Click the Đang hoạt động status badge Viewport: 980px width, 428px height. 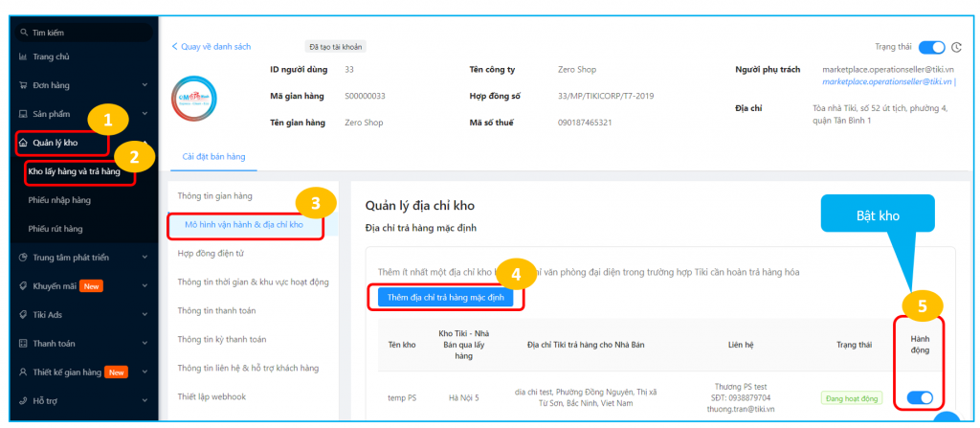(851, 398)
